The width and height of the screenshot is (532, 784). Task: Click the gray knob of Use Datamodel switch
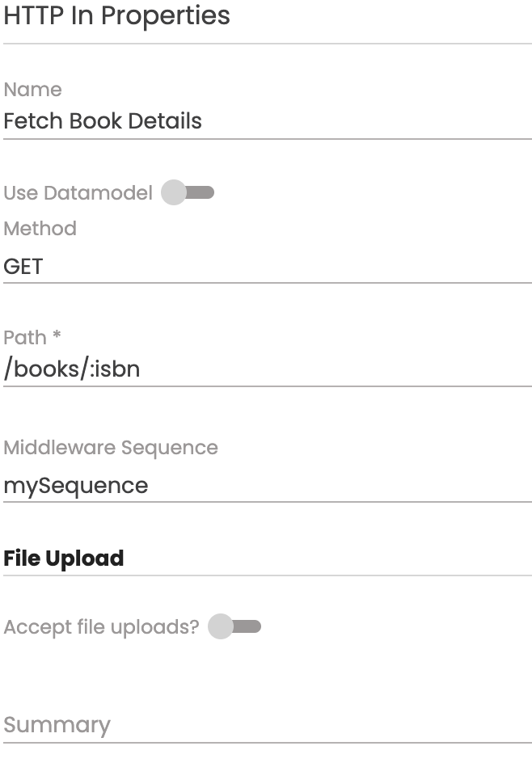click(x=173, y=192)
